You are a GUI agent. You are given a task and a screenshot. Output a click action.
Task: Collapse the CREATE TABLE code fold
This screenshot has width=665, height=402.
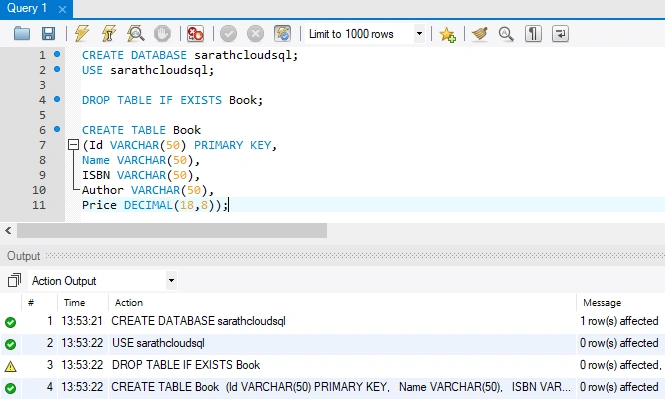pos(73,145)
